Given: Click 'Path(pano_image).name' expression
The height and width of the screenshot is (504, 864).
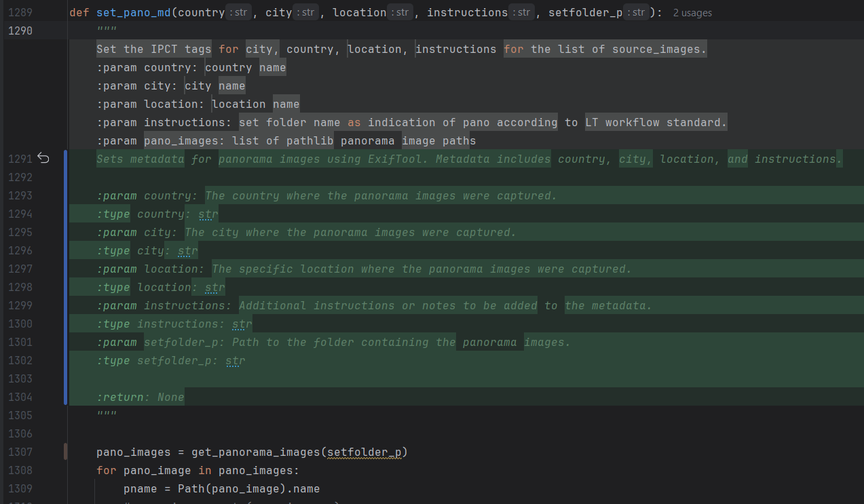Looking at the screenshot, I should (249, 489).
